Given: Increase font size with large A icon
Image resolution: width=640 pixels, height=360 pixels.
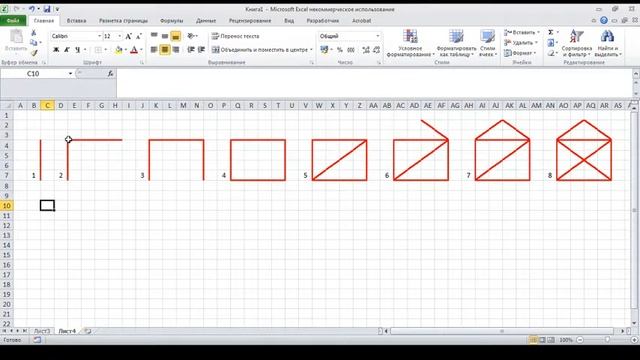Looking at the screenshot, I should click(129, 36).
